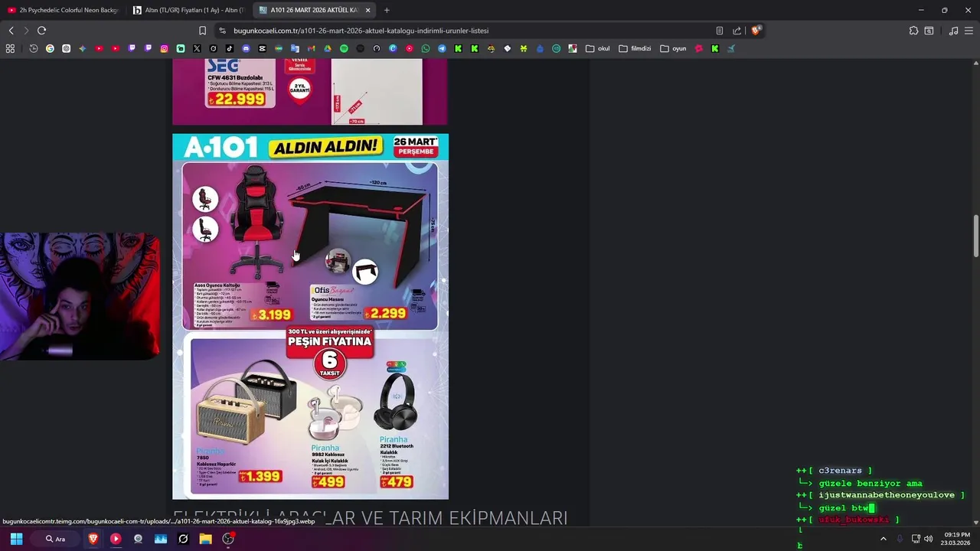Select chat message güzele benziyor ama
The width and height of the screenshot is (980, 551).
tap(871, 483)
